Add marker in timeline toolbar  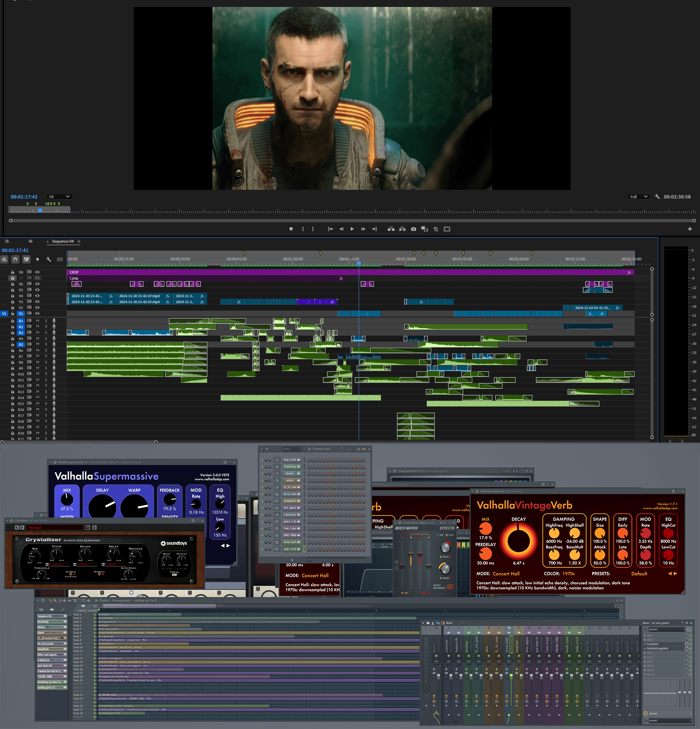click(38, 259)
